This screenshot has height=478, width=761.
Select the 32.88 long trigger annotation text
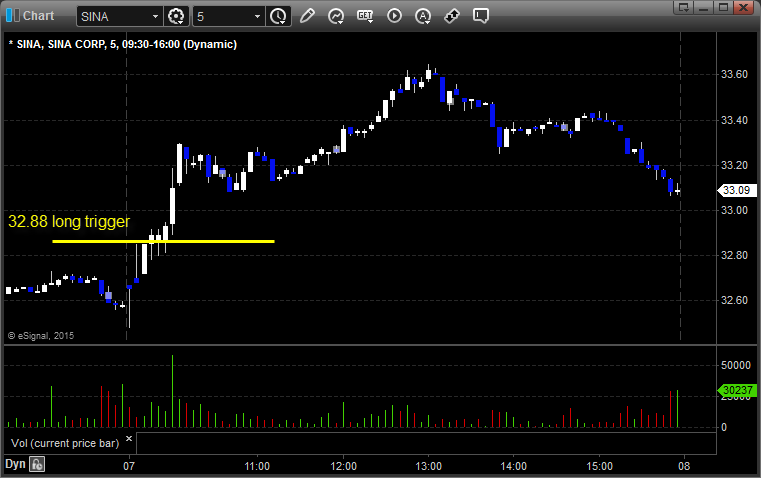point(69,221)
